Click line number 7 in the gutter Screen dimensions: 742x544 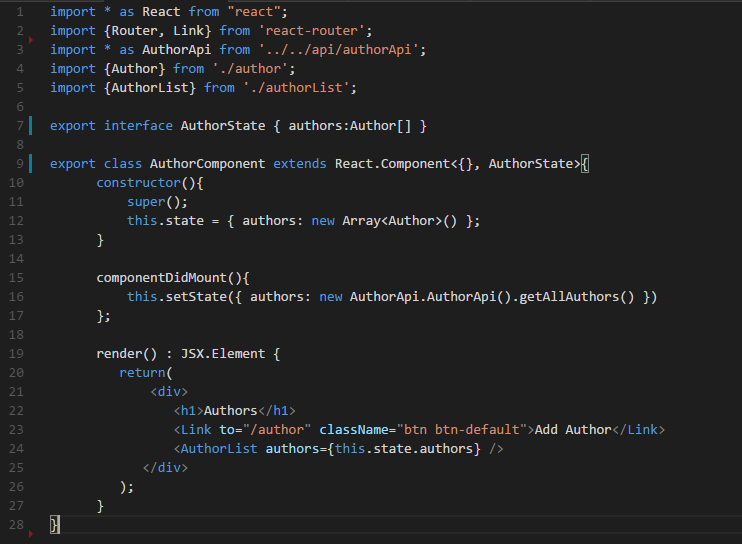(20, 125)
